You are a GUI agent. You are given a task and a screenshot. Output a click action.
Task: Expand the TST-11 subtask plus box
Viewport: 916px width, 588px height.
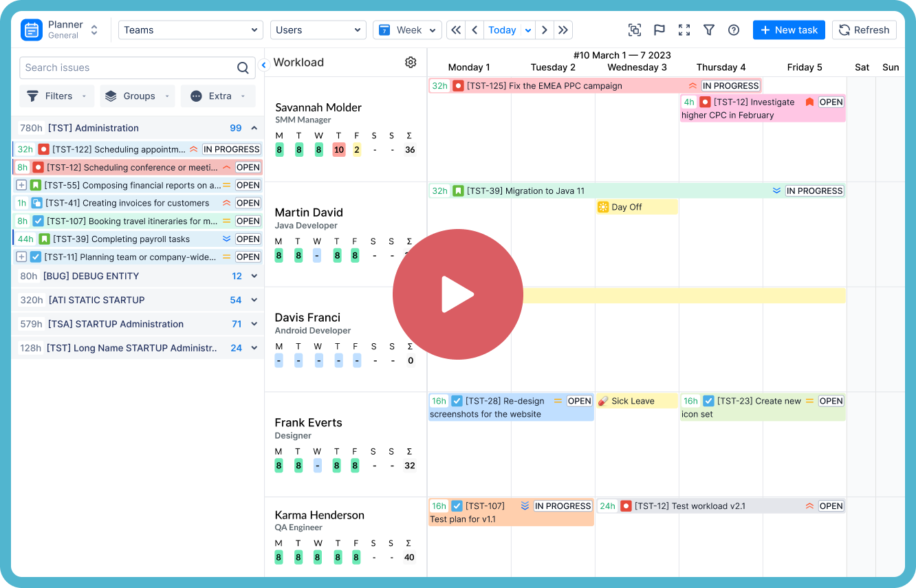21,257
